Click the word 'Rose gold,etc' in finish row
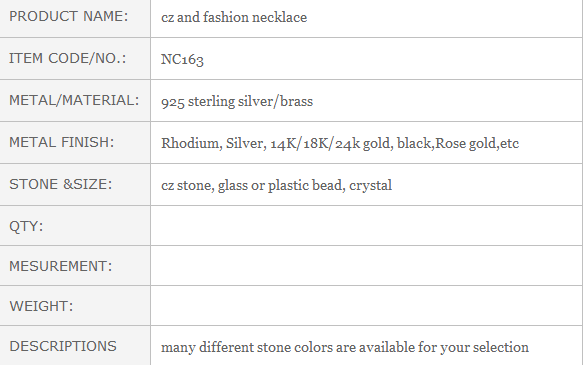This screenshot has width=588, height=365. tap(477, 144)
